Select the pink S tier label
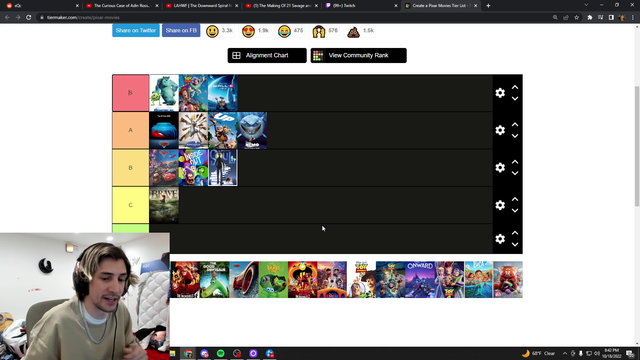Viewport: 640px width, 360px height. (131, 93)
